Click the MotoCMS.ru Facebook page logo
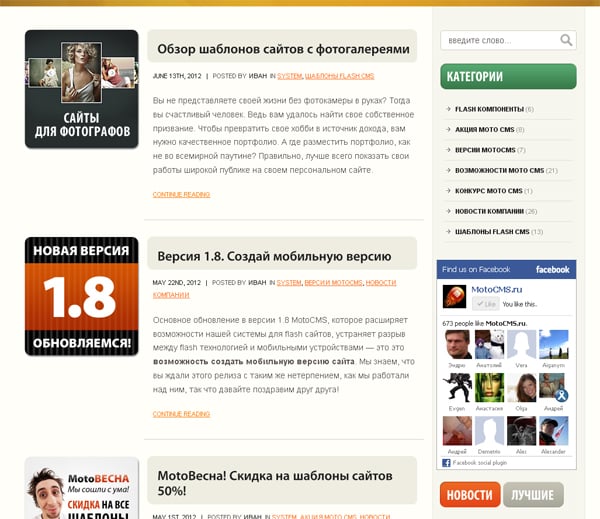Screen dimensions: 600x519 tap(455, 296)
